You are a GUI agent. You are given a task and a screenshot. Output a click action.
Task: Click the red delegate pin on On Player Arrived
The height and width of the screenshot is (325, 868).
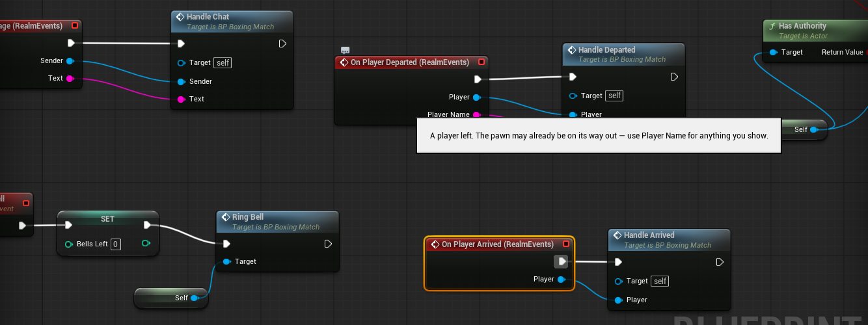click(x=566, y=244)
